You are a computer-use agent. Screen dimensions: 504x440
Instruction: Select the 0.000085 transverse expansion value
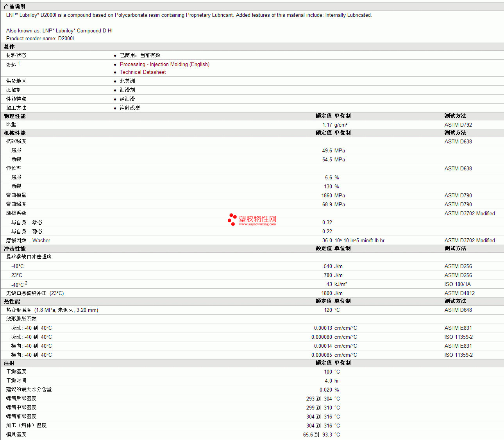322,355
